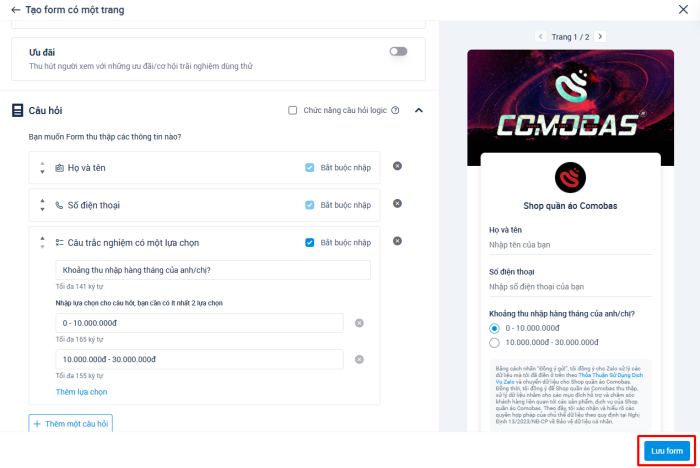Click Thêm một câu hỏi button
Viewport: 700px width, 468px height.
70,424
